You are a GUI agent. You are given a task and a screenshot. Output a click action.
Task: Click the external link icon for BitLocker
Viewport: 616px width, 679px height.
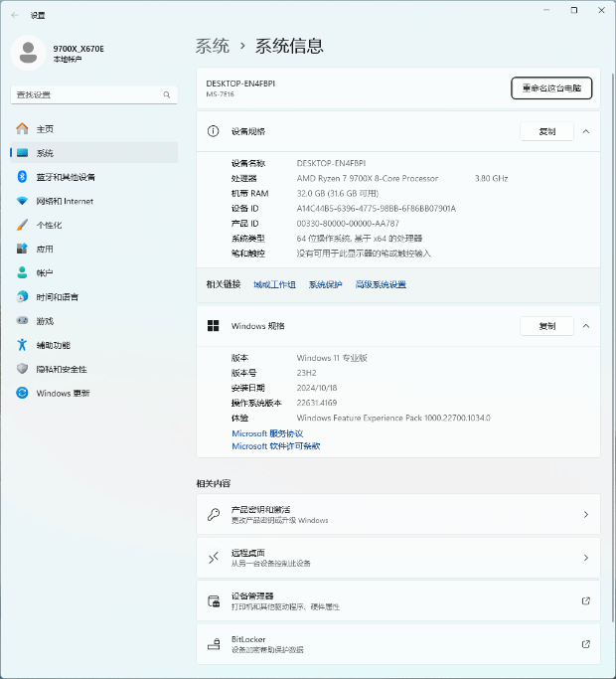coord(586,644)
